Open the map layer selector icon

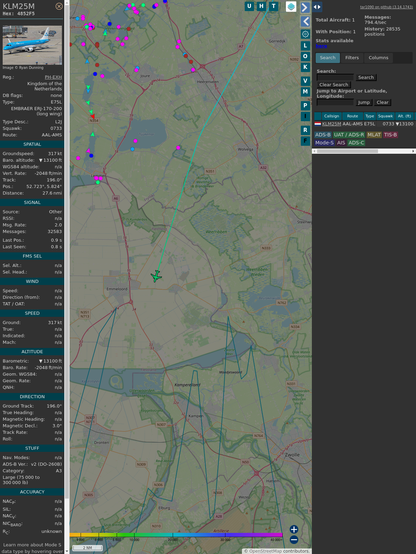tap(291, 7)
